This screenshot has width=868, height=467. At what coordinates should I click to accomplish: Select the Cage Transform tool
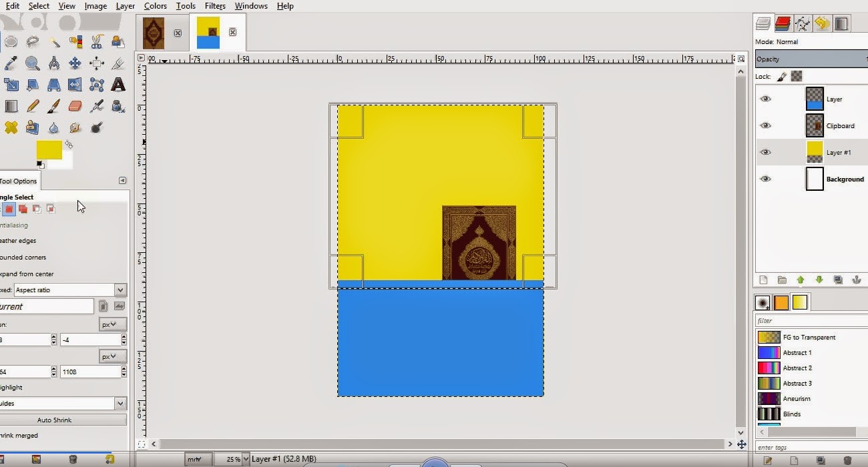[x=97, y=85]
